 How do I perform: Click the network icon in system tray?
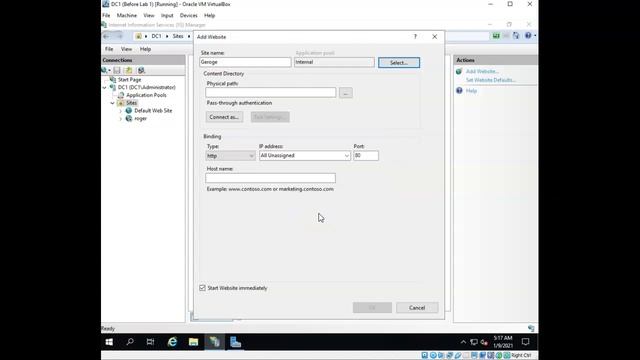(474, 342)
